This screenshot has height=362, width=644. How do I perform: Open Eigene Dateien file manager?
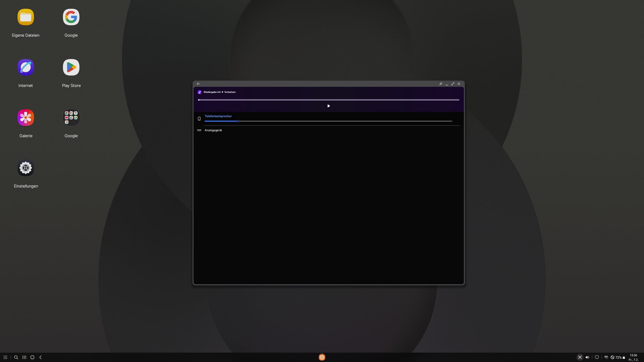[x=26, y=17]
